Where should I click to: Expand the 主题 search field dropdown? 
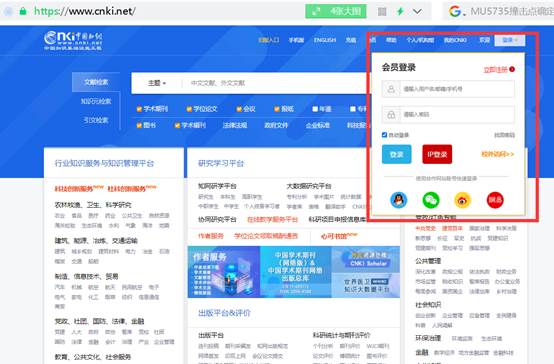point(157,83)
